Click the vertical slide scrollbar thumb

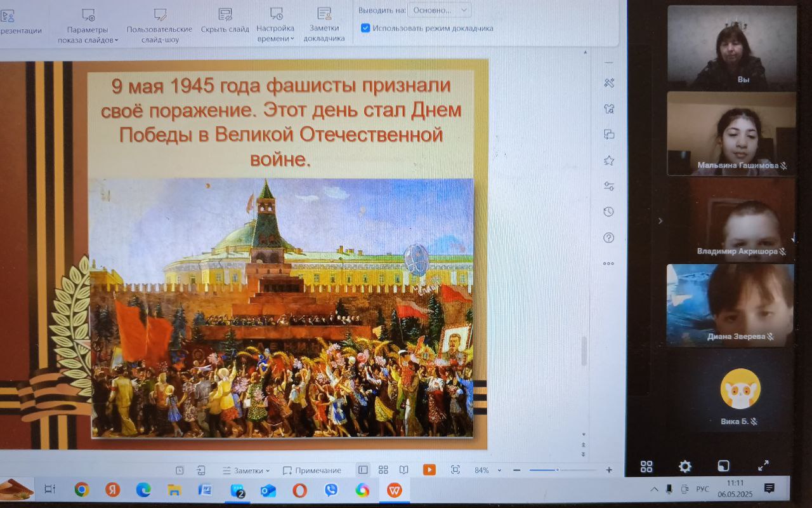(x=584, y=351)
